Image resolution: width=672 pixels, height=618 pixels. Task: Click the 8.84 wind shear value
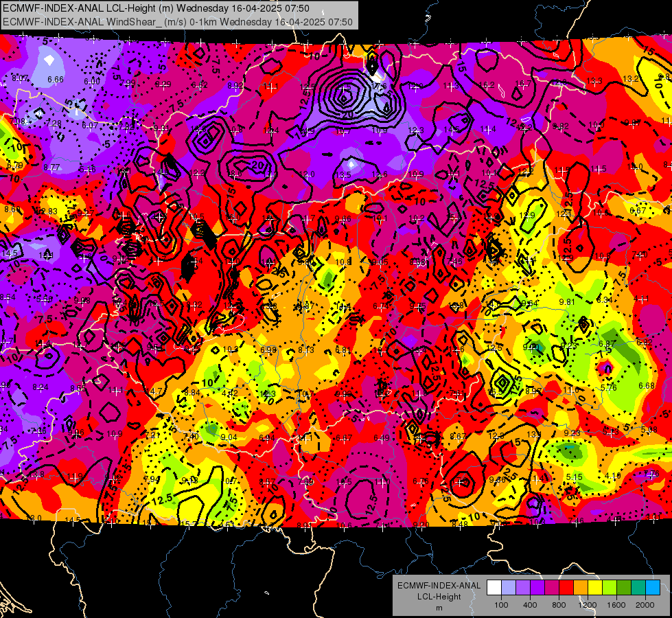(192, 392)
